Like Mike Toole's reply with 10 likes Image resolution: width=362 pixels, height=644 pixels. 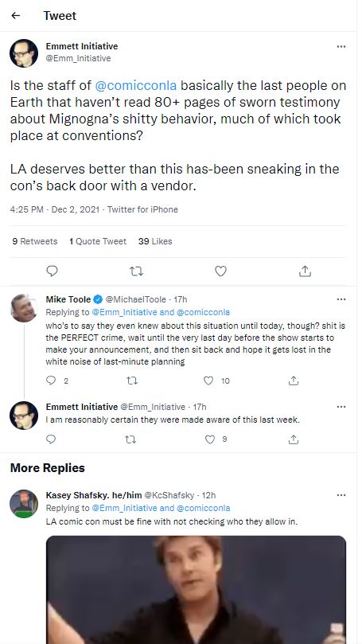208,381
